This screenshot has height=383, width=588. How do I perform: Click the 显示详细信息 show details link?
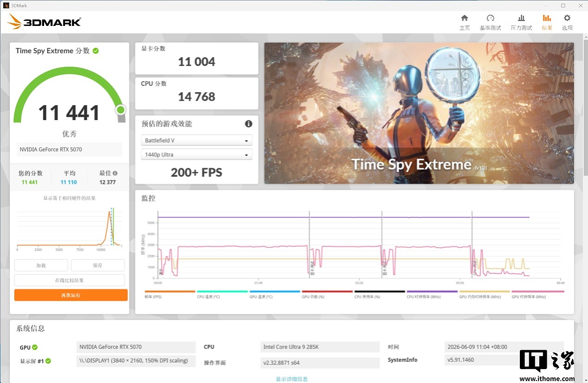tap(292, 379)
